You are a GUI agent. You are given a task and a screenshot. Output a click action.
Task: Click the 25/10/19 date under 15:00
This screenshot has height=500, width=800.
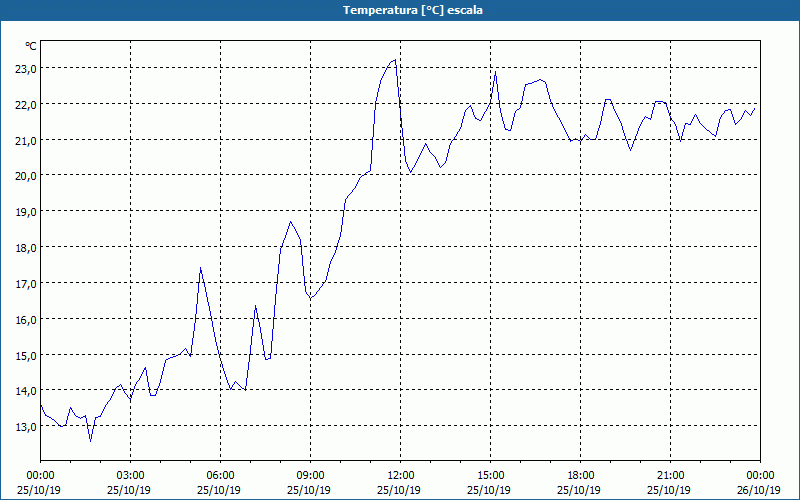tap(489, 490)
